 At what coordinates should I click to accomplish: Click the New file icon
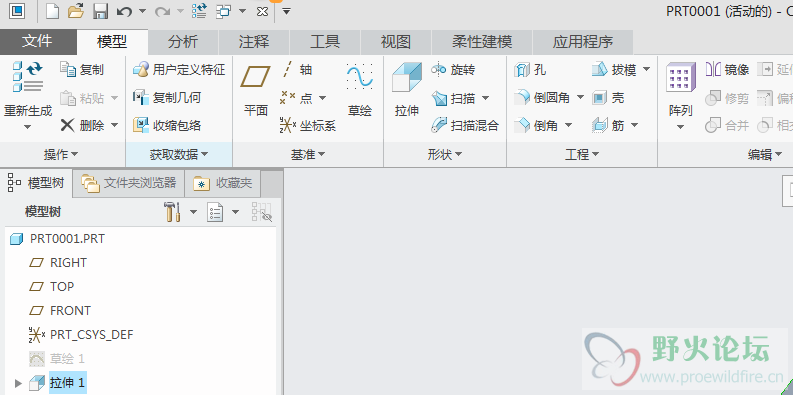53,11
